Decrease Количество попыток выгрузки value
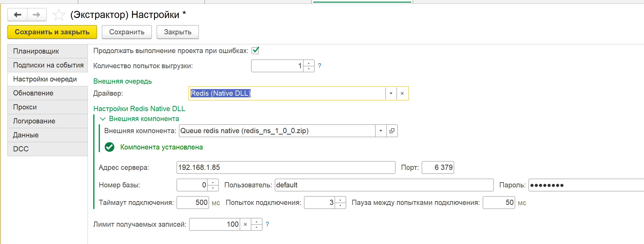This screenshot has width=644, height=244. 309,69
